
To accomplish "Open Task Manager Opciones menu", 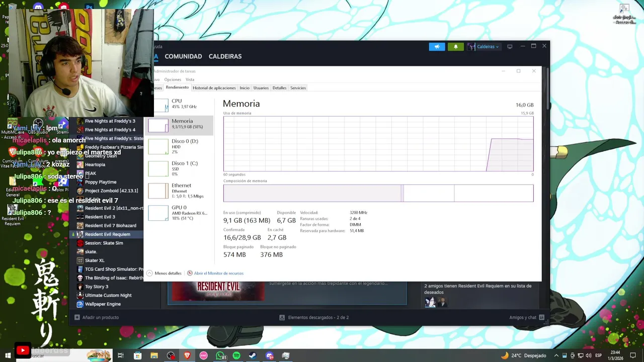I will [173, 79].
